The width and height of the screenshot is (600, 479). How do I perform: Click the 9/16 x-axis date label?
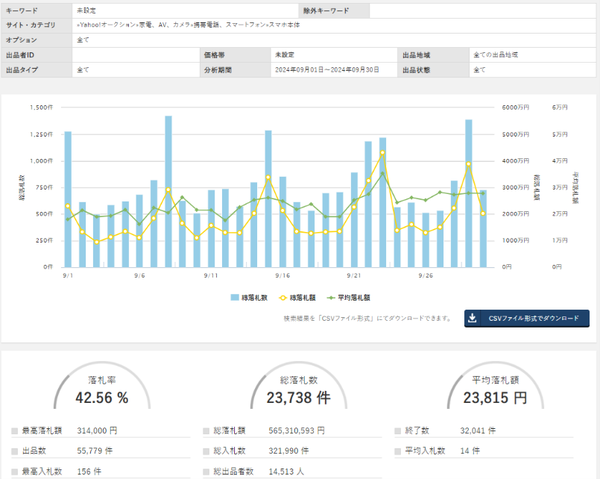(282, 276)
